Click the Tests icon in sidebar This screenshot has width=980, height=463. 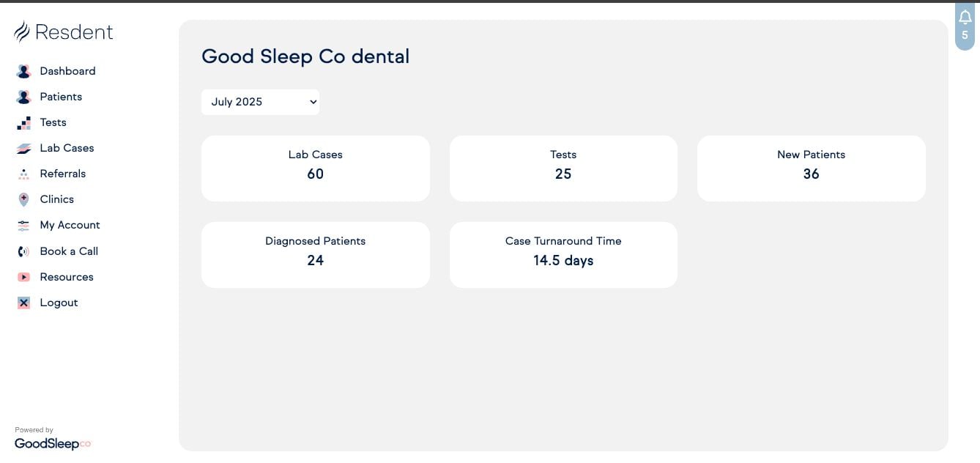point(23,123)
